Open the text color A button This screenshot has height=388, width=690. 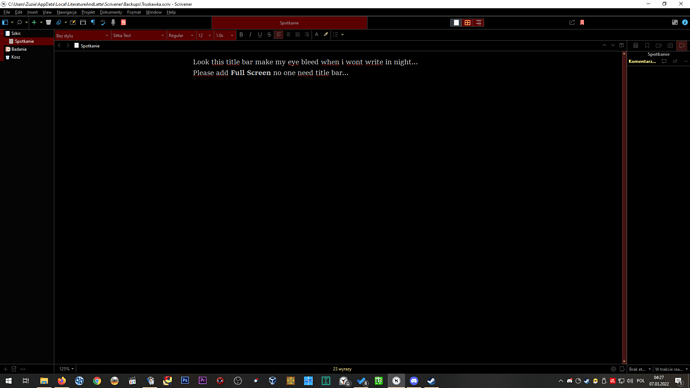316,35
